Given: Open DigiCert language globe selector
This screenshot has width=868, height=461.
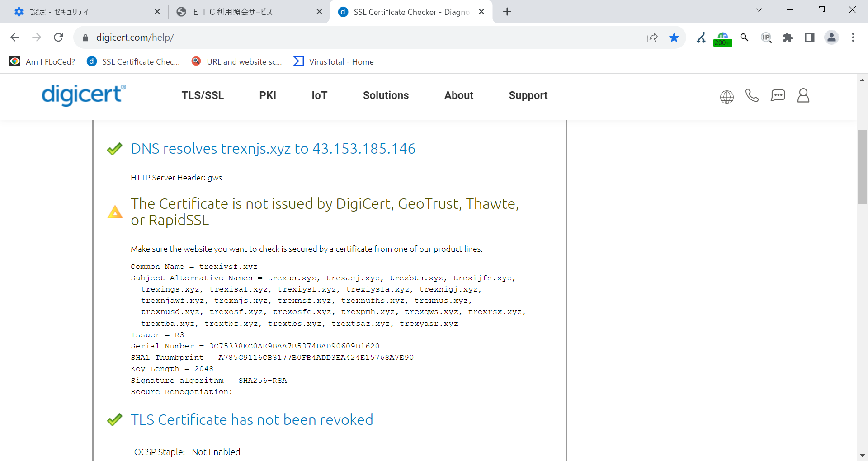Looking at the screenshot, I should 726,97.
